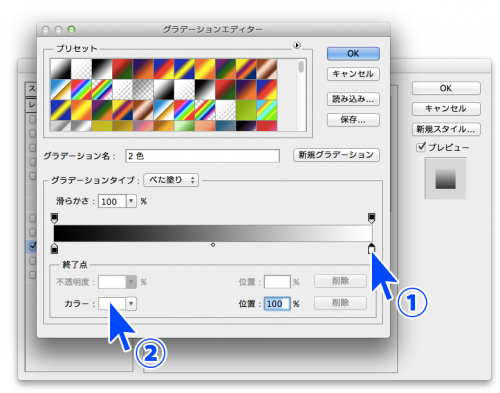This screenshot has height=393, width=500.
Task: Expand the 不透明度 dropdown arrow
Action: click(131, 282)
